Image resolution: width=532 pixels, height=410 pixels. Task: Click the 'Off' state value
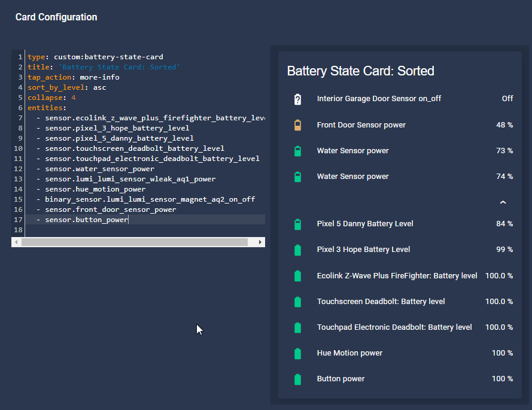point(507,98)
